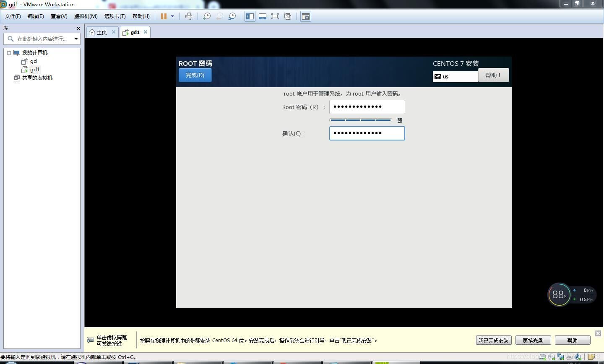
Task: Select 共享的虚拟机 in the library tree
Action: pos(37,78)
